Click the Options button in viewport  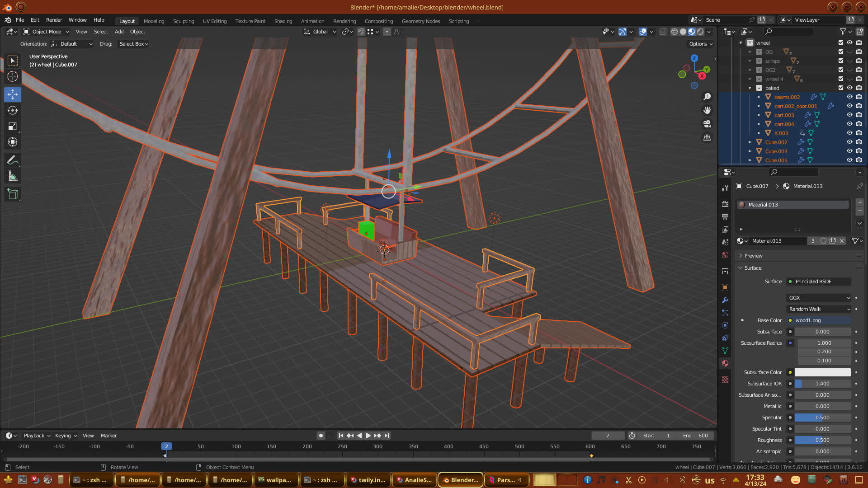click(700, 44)
